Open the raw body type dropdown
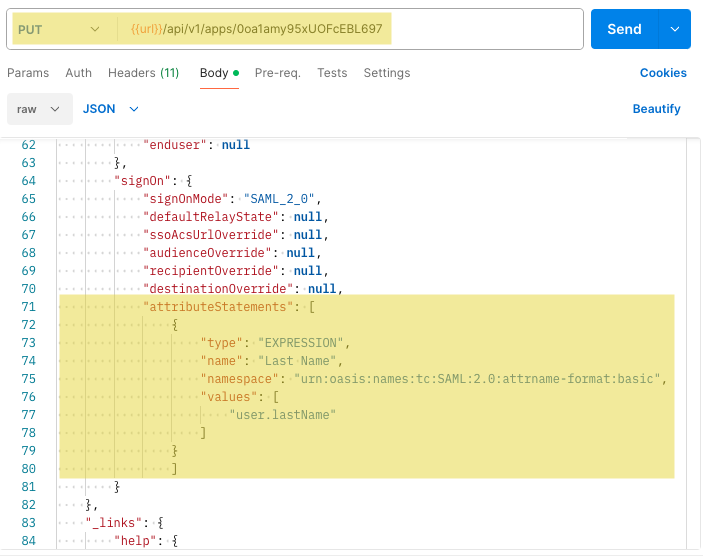The width and height of the screenshot is (703, 556). click(x=39, y=109)
